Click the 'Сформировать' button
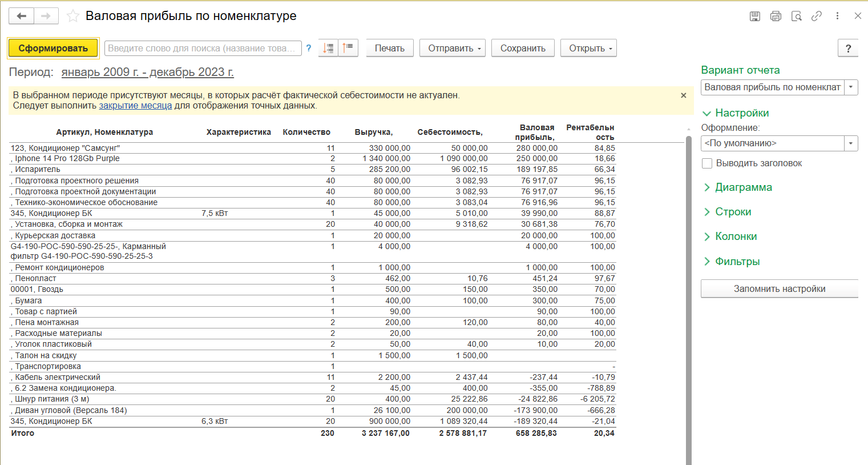868x465 pixels. click(53, 48)
